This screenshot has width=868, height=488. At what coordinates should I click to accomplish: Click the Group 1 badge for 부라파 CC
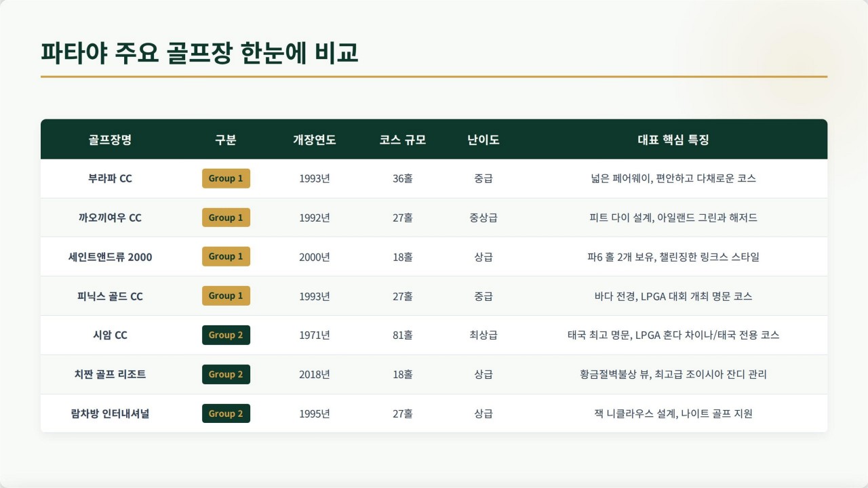(x=226, y=178)
